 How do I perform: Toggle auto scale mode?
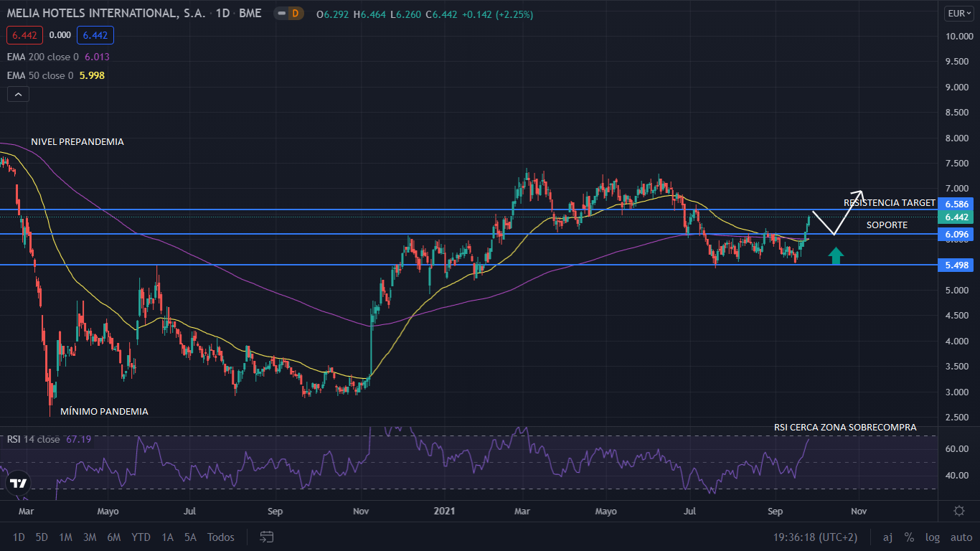(x=961, y=537)
